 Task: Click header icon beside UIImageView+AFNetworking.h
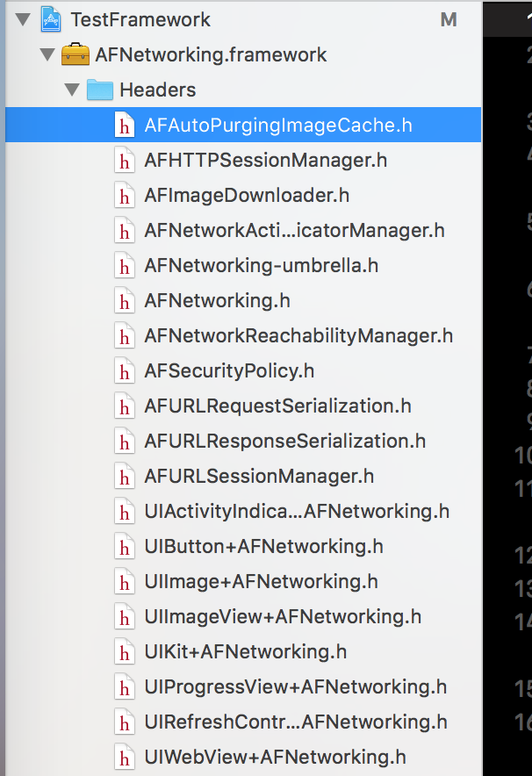click(124, 616)
